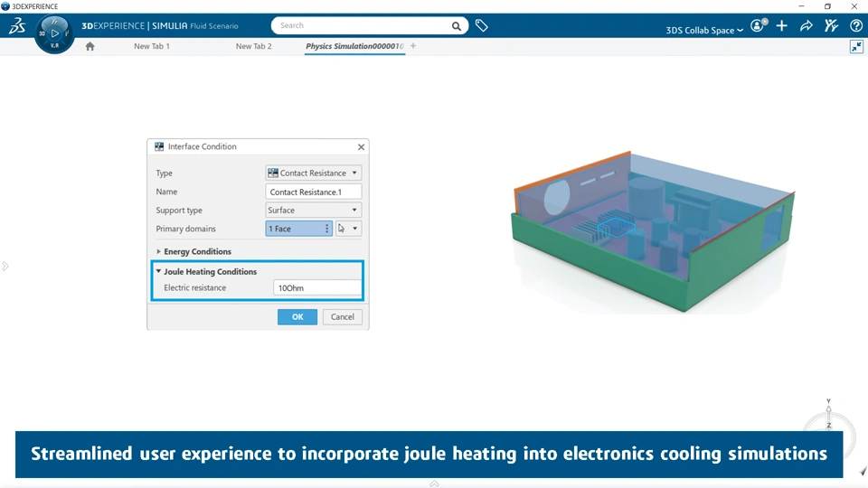Open the tag (6WTags) icon
Screen dimensions: 868x488
(482, 25)
